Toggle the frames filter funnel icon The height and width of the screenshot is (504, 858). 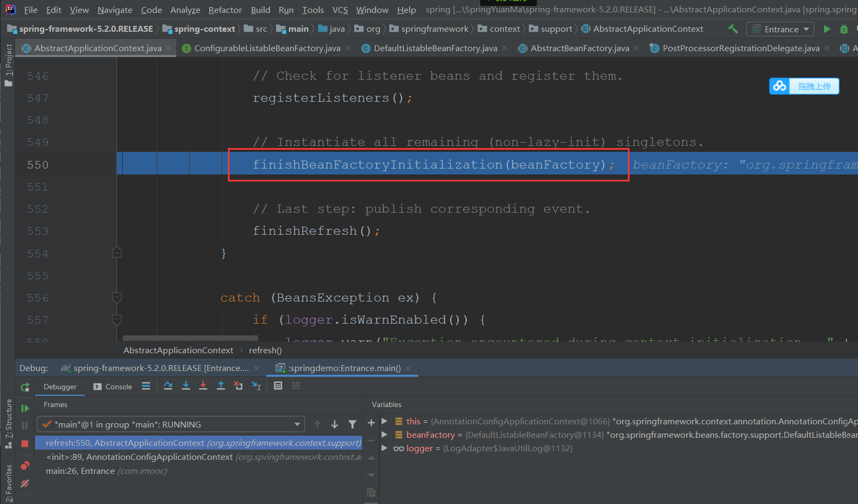(352, 424)
